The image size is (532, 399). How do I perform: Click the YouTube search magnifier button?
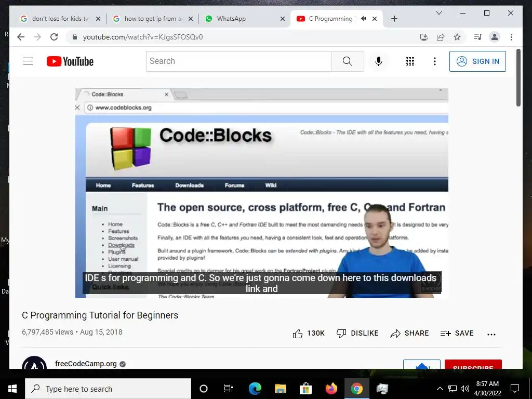click(347, 61)
